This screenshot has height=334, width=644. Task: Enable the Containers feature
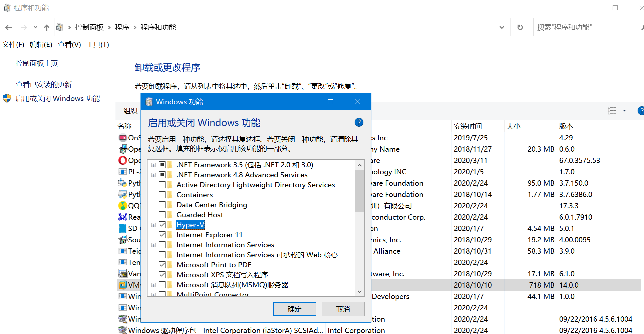coord(163,195)
